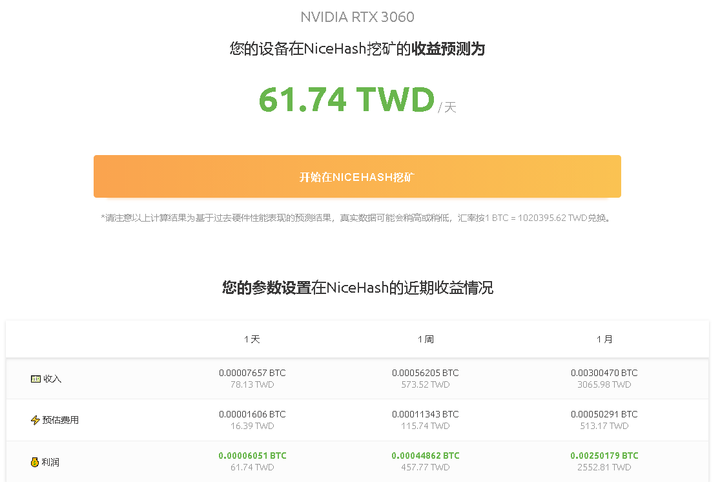Click the heading 您的参数设置在NiceHash的近期收益情况
The width and height of the screenshot is (720, 482).
[358, 288]
